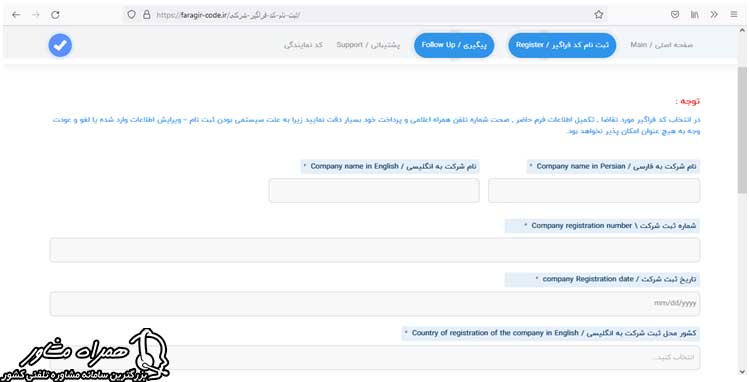
Task: Open the shield tracking protection icon
Action: pos(131,15)
